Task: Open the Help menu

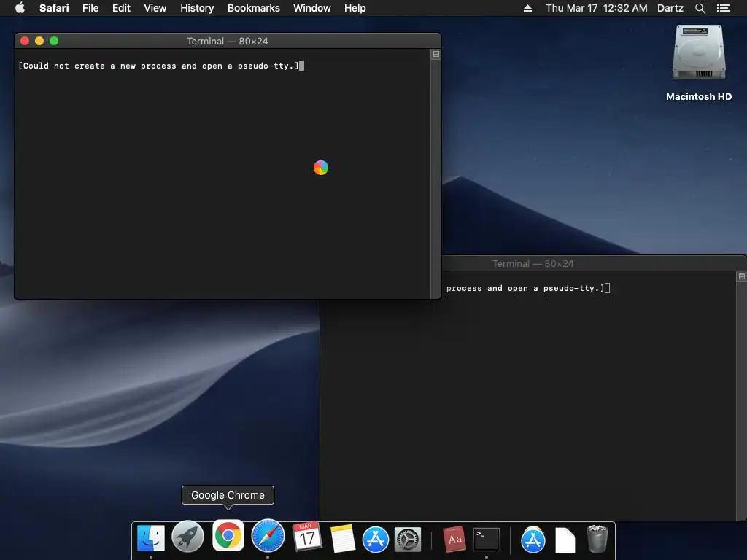Action: (x=355, y=8)
